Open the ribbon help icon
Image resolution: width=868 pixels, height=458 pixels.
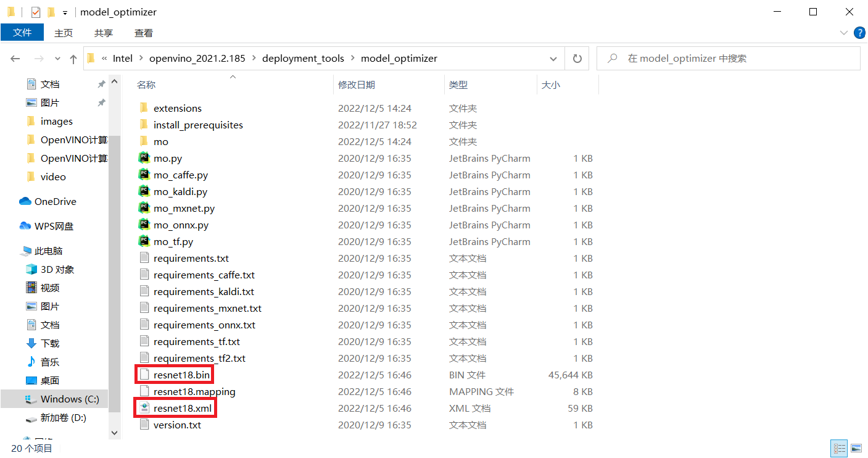tap(859, 33)
